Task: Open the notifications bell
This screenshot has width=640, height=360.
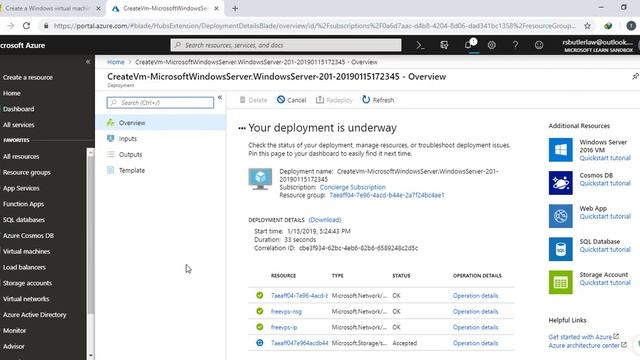Action: [x=468, y=45]
